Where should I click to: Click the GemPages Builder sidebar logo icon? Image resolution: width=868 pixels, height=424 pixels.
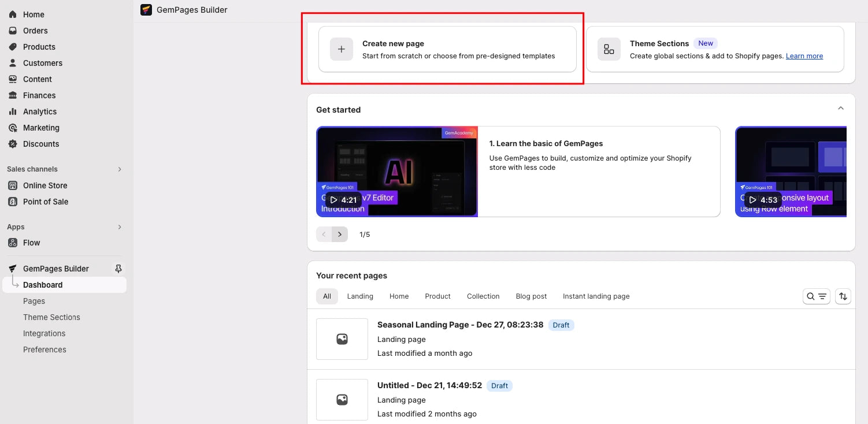pyautogui.click(x=13, y=269)
